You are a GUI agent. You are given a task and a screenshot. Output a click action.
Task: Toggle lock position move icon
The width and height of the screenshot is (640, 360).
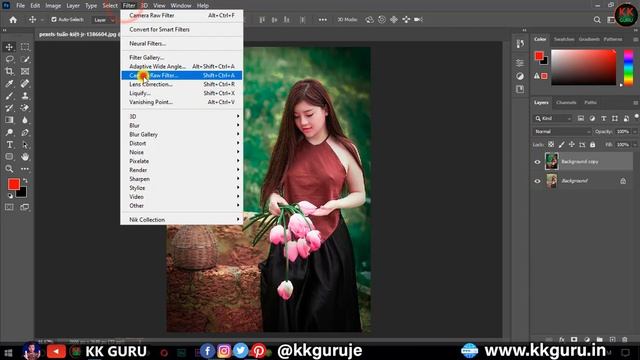tap(571, 144)
